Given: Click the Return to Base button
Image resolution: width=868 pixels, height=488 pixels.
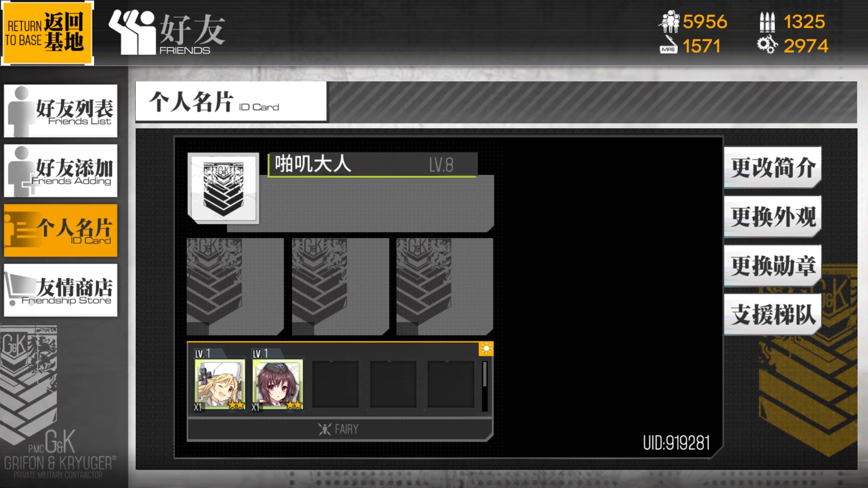Looking at the screenshot, I should coord(47,33).
